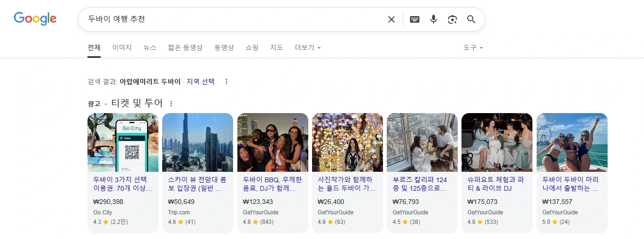Click the 5.0 star rating with 24 reviews
Viewport: 644px width, 239px height.
pos(556,221)
